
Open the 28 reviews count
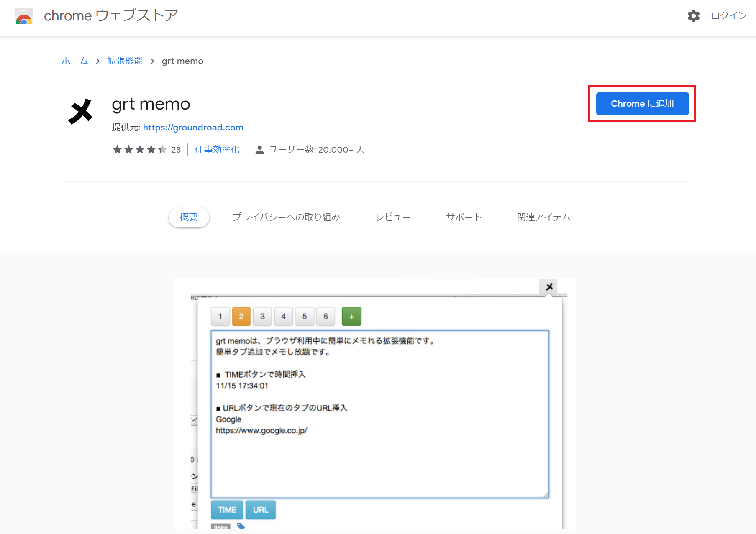(176, 150)
